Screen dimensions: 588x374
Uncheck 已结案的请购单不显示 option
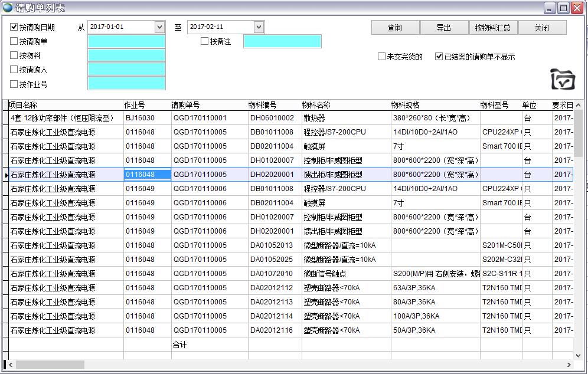(439, 57)
